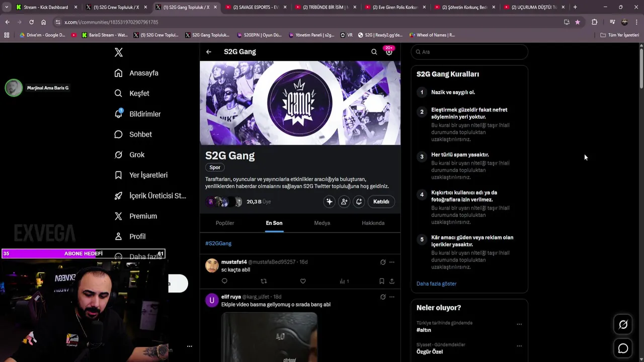
Task: Select the En Son tab
Action: point(274,223)
